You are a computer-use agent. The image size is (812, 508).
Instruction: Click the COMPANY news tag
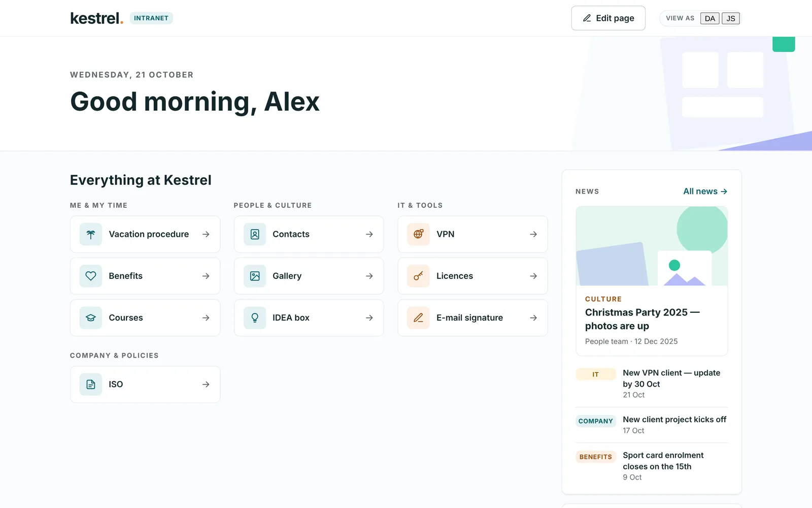[596, 421]
